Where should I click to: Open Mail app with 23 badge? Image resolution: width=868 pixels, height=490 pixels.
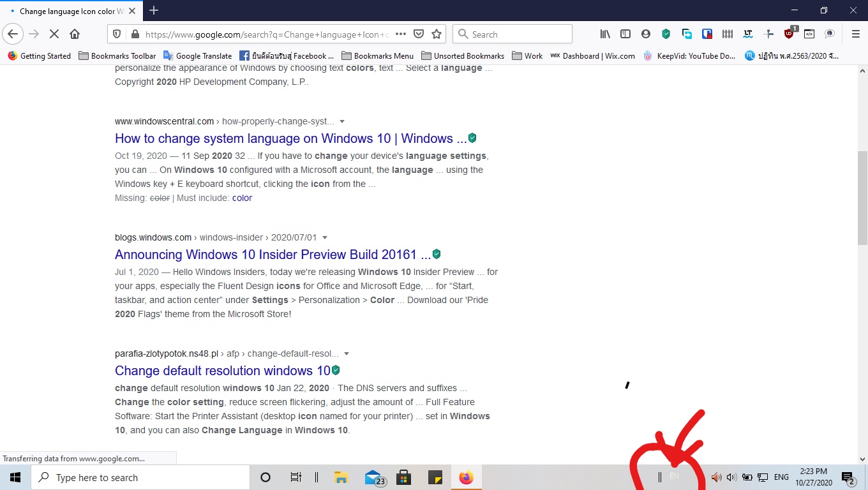tap(374, 477)
